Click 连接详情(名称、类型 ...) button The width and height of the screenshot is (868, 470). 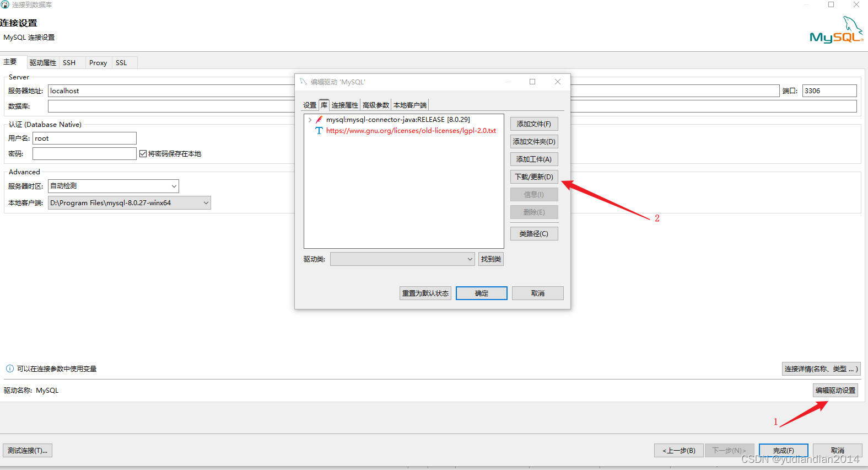pos(821,369)
